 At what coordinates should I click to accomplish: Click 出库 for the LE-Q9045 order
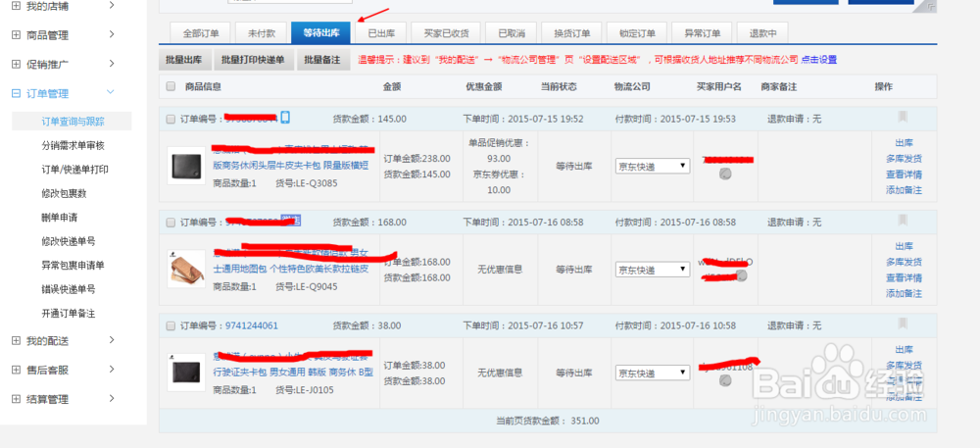tap(904, 246)
